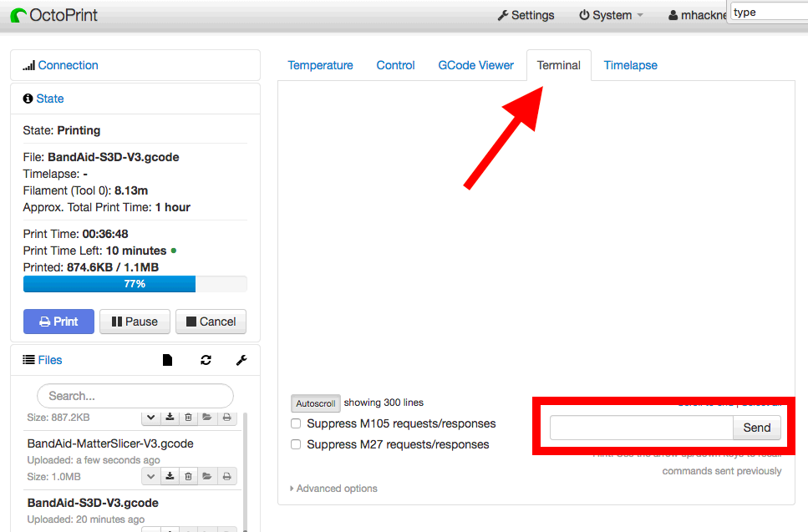Screen dimensions: 808x532
Task: Toggle the Autoscroll button
Action: coord(315,403)
